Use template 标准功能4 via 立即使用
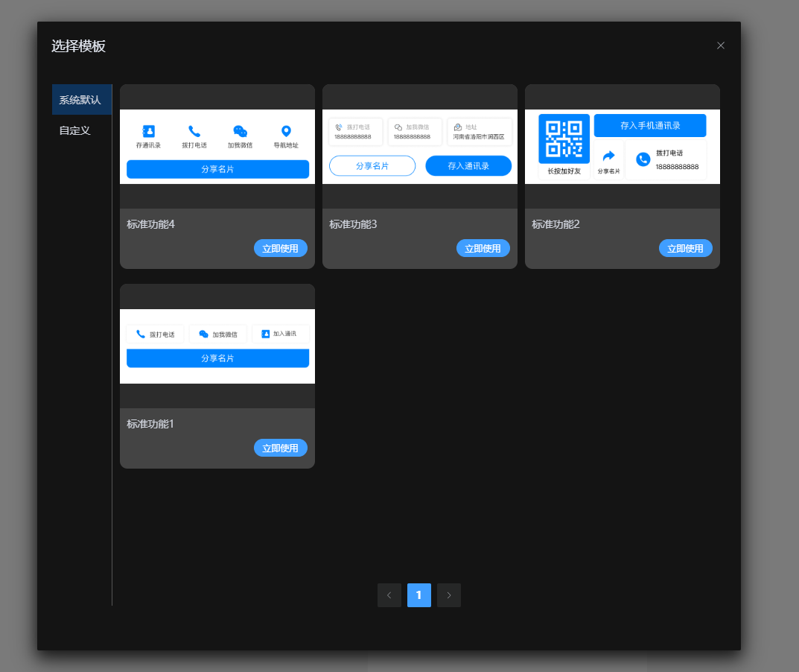The width and height of the screenshot is (799, 672). (x=281, y=249)
